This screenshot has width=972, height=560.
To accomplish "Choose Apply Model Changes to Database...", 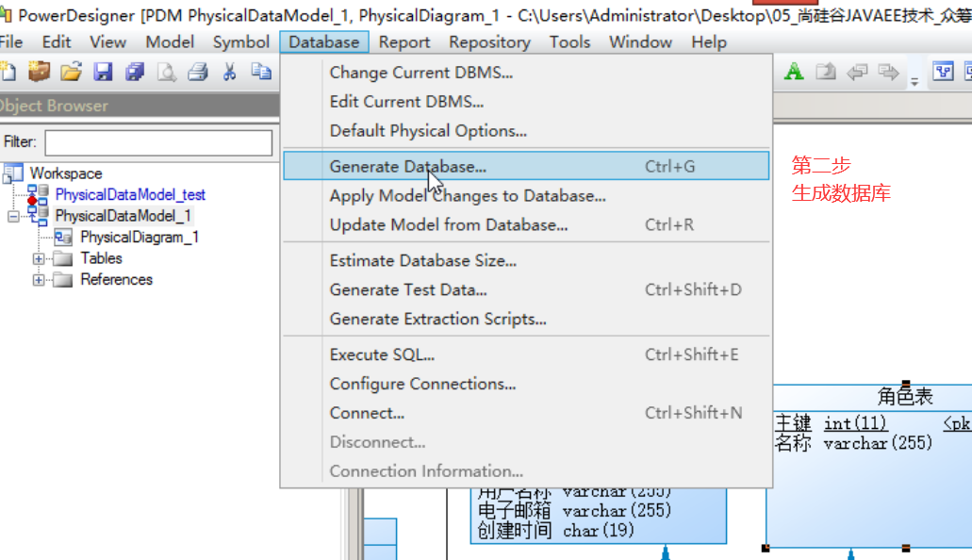I will [526, 196].
